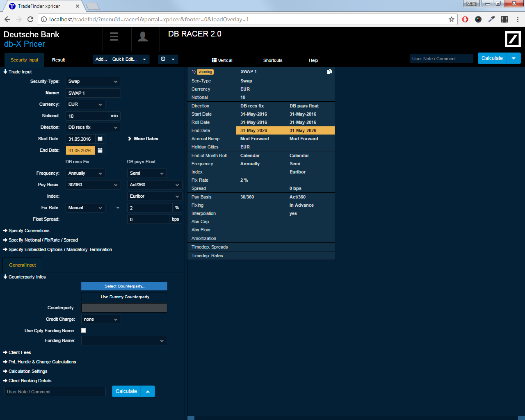Reload the page in browser
The height and width of the screenshot is (420, 525).
tap(30, 19)
